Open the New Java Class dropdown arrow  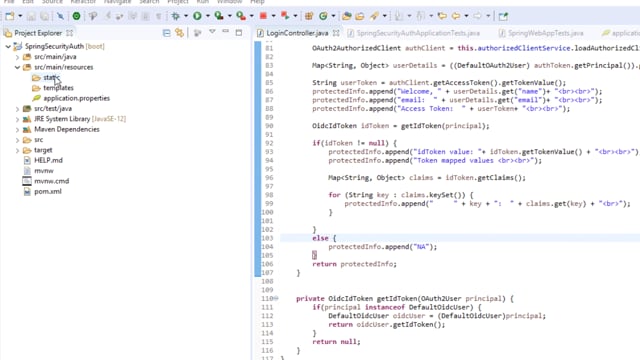[333, 16]
